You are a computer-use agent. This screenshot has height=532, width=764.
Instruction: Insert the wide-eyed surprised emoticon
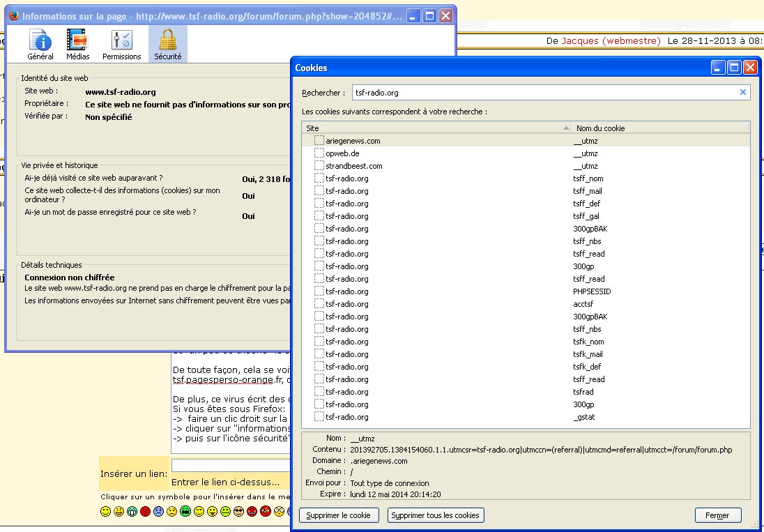click(x=279, y=512)
